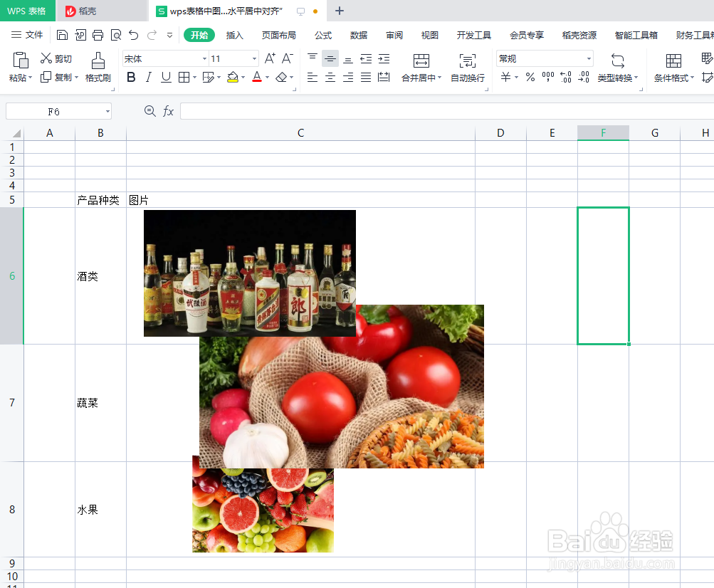
Task: Switch to the 审阅 Review tab
Action: 394,35
